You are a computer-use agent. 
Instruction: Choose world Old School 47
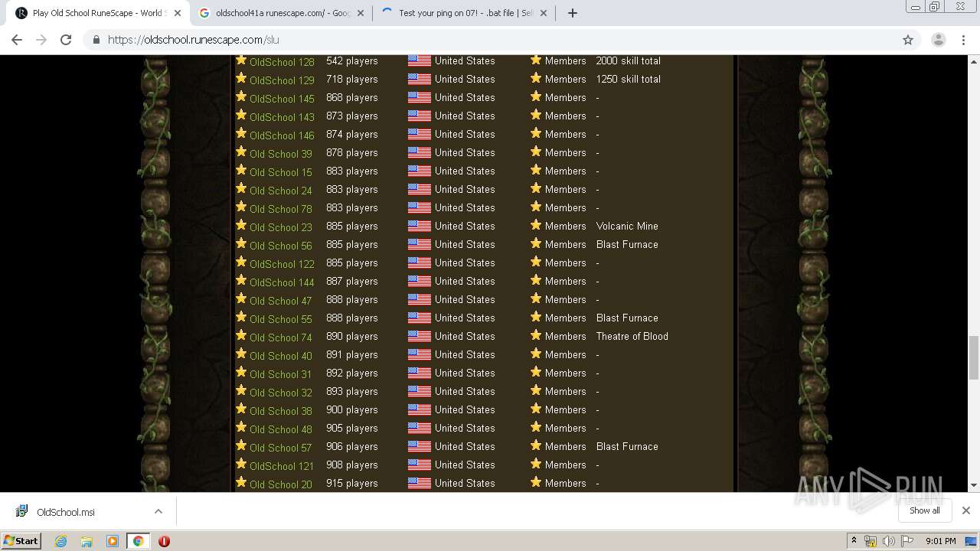click(281, 300)
